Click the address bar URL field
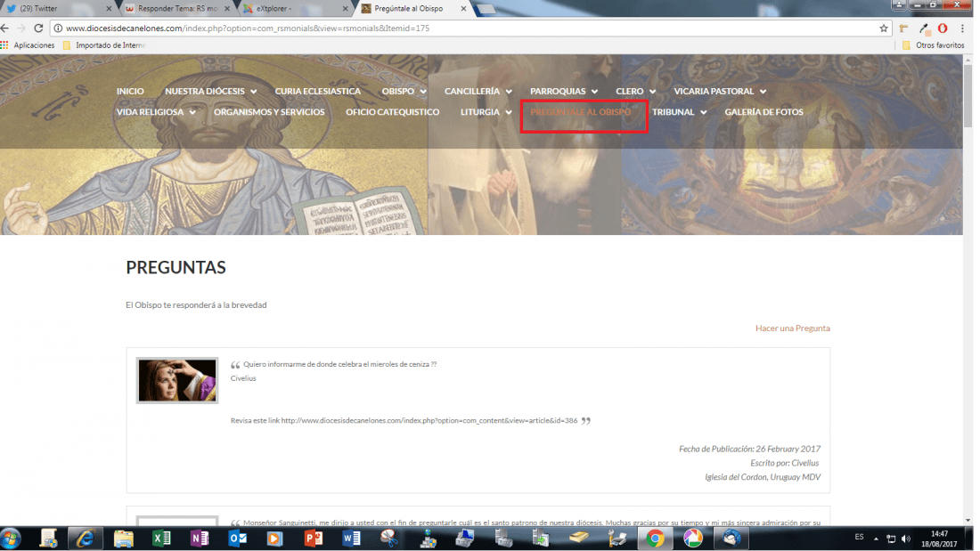 tap(469, 28)
